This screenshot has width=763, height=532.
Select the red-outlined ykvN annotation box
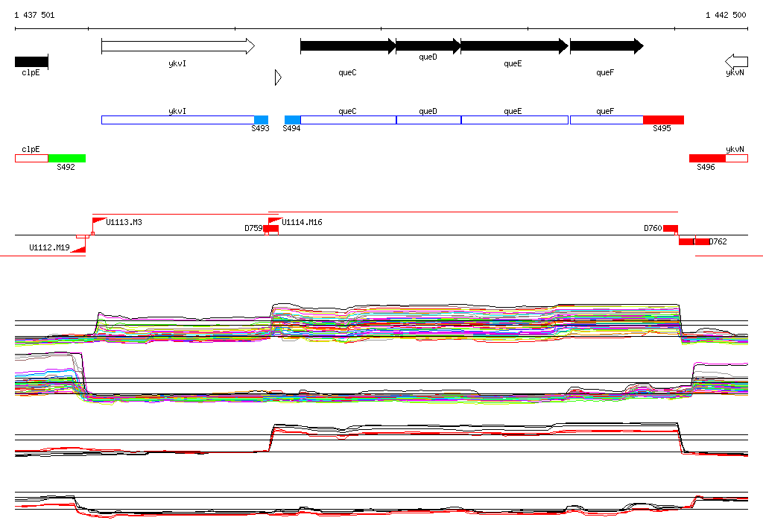click(x=737, y=158)
